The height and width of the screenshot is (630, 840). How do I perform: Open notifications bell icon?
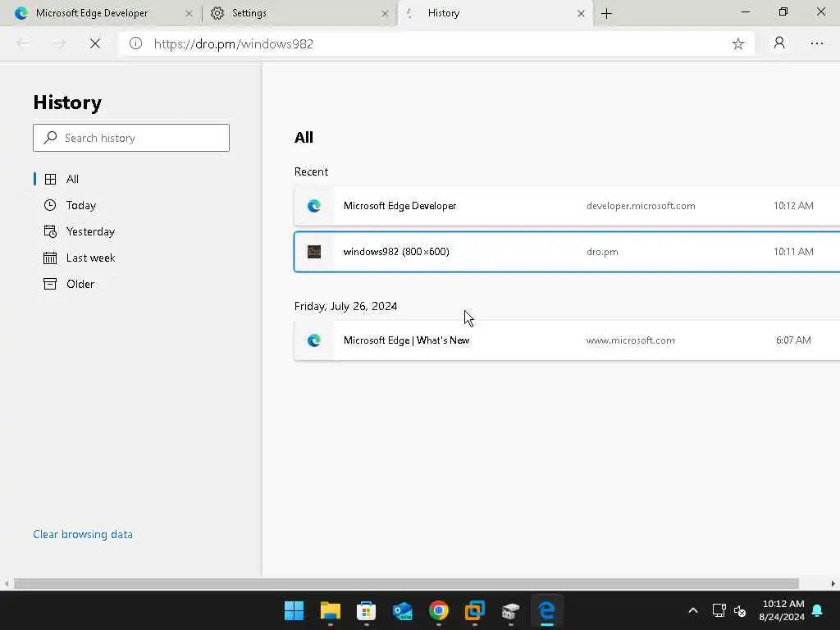(x=818, y=610)
